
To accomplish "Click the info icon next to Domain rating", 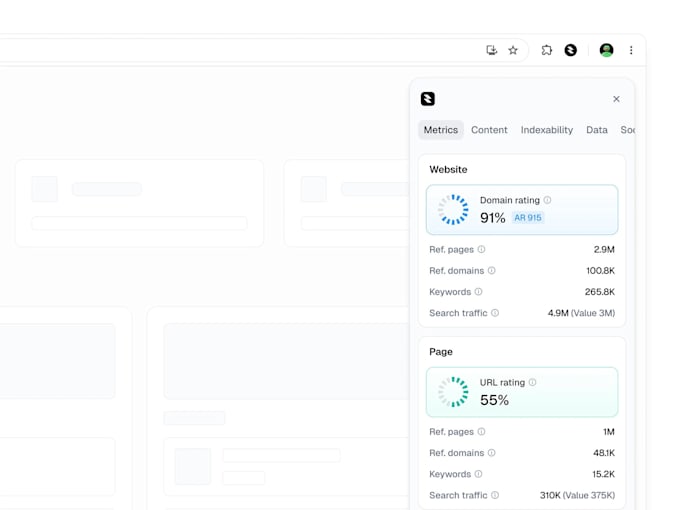I will coord(547,200).
